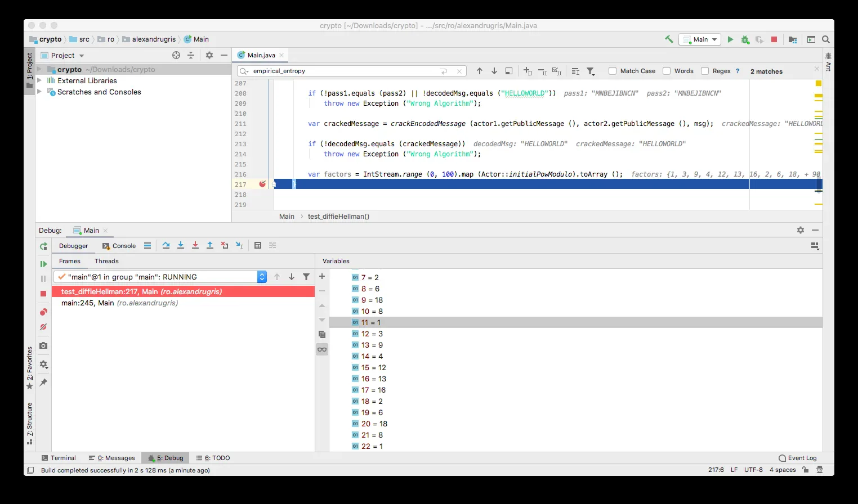858x504 pixels.
Task: Select the main:245 stack frame
Action: (x=183, y=303)
